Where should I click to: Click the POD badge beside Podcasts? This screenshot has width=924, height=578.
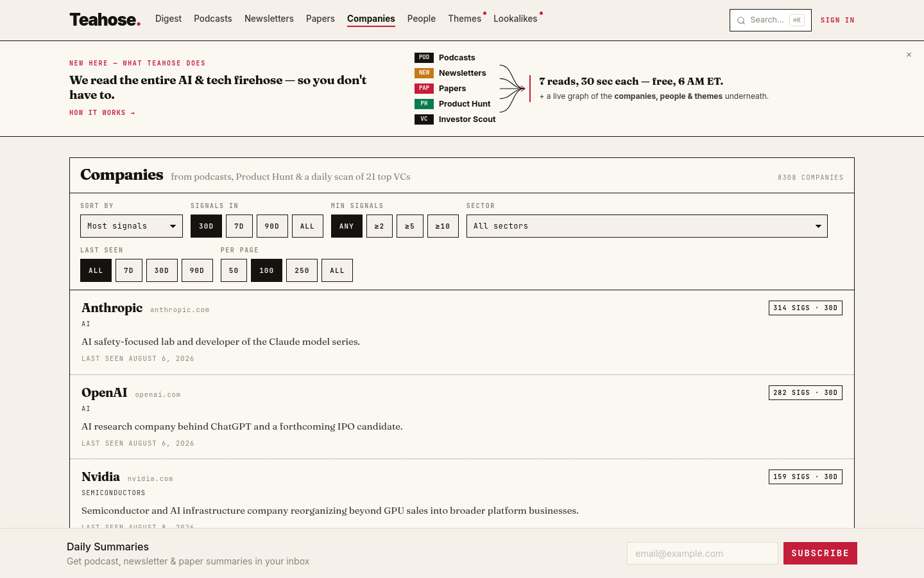424,58
